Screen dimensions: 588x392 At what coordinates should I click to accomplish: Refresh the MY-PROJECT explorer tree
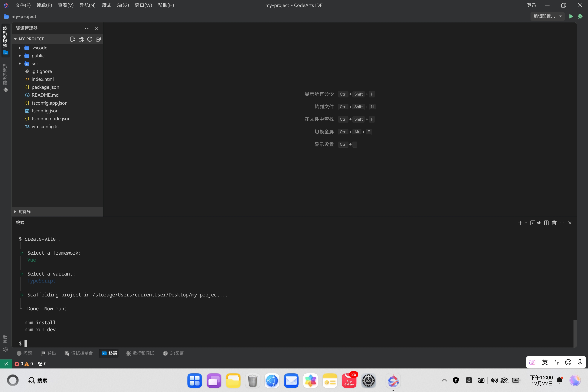90,39
